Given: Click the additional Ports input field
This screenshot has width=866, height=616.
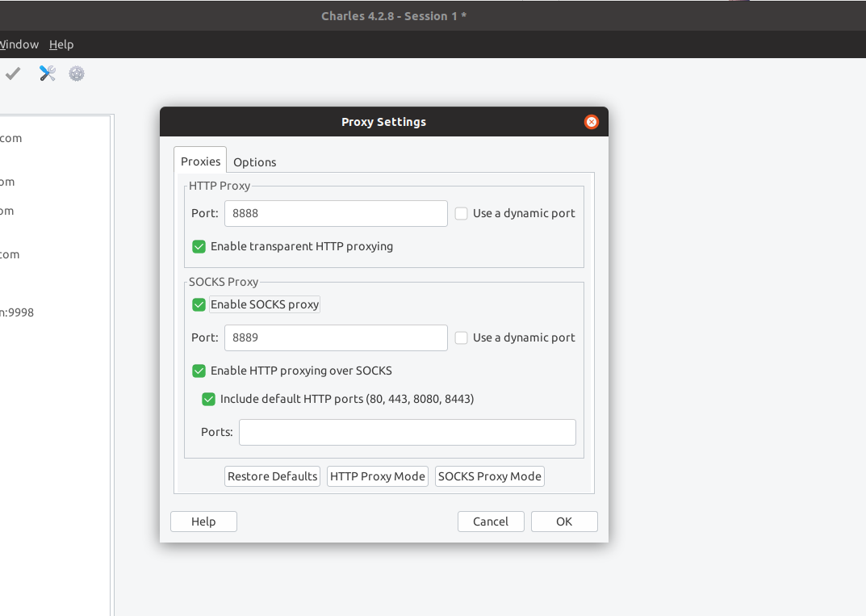Looking at the screenshot, I should click(408, 432).
